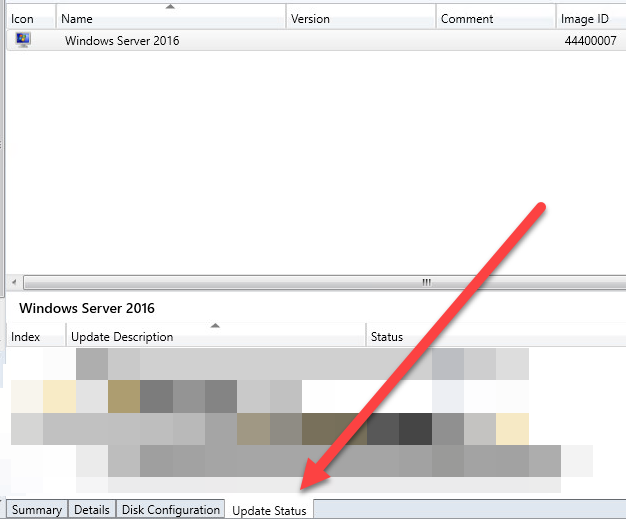
Task: Switch to the Summary tab
Action: click(x=37, y=510)
